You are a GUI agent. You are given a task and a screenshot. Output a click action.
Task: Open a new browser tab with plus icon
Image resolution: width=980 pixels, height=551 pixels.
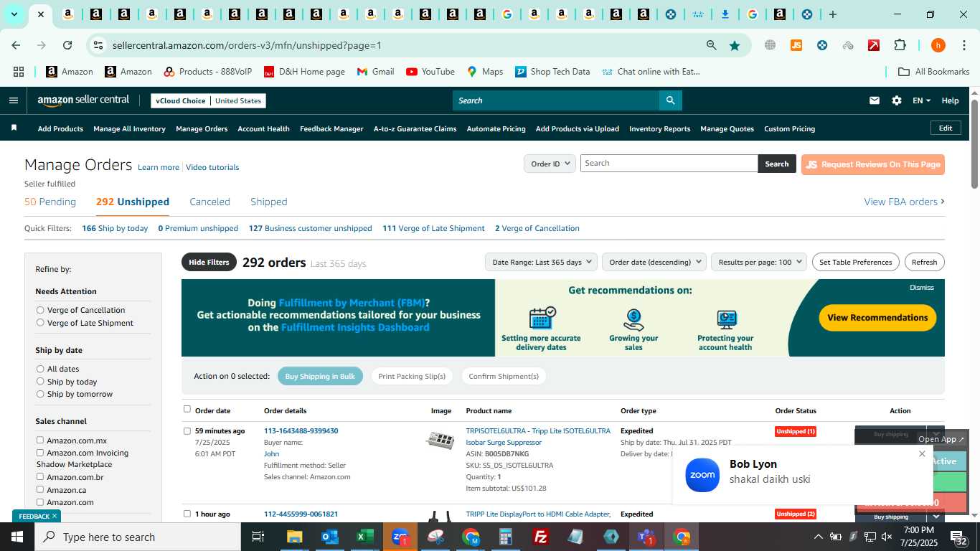point(832,14)
